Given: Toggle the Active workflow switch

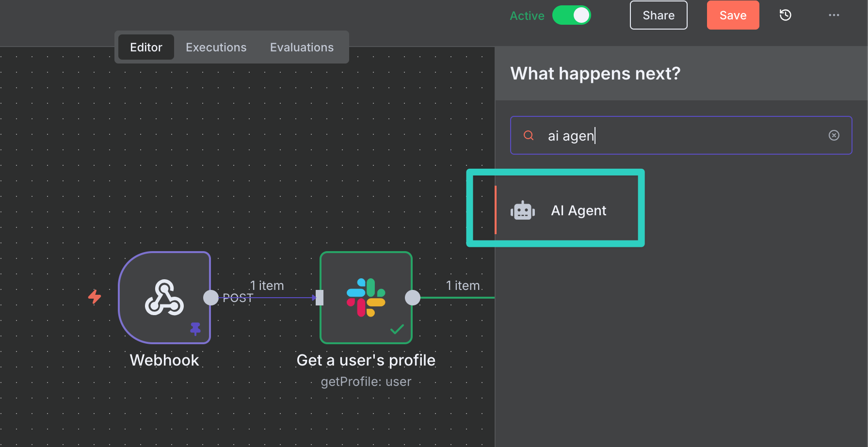Looking at the screenshot, I should pyautogui.click(x=572, y=16).
